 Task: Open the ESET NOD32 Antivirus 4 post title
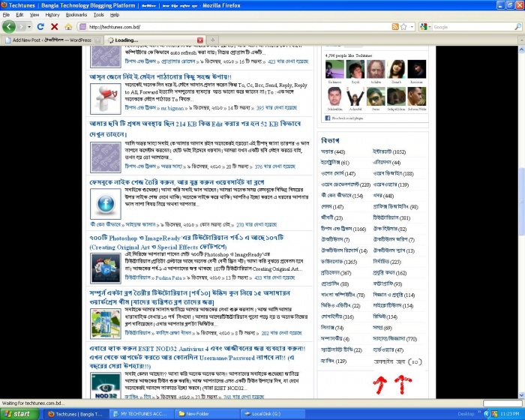(x=197, y=357)
